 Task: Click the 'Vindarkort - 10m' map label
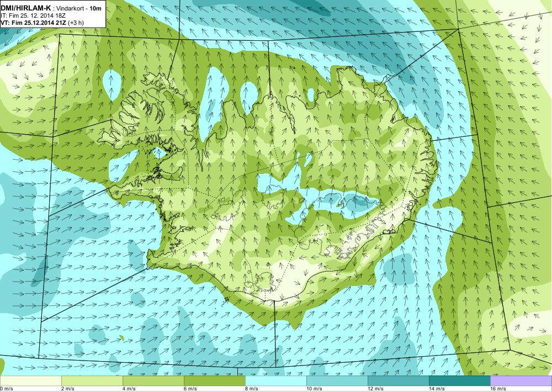pos(79,8)
